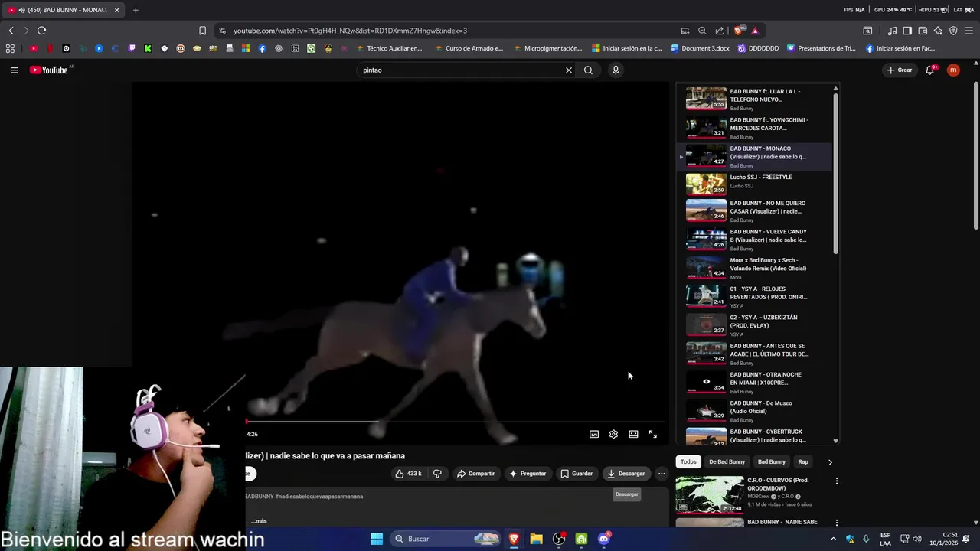This screenshot has height=551, width=980.
Task: Click the zoom magnifier in address bar
Action: pyautogui.click(x=702, y=31)
